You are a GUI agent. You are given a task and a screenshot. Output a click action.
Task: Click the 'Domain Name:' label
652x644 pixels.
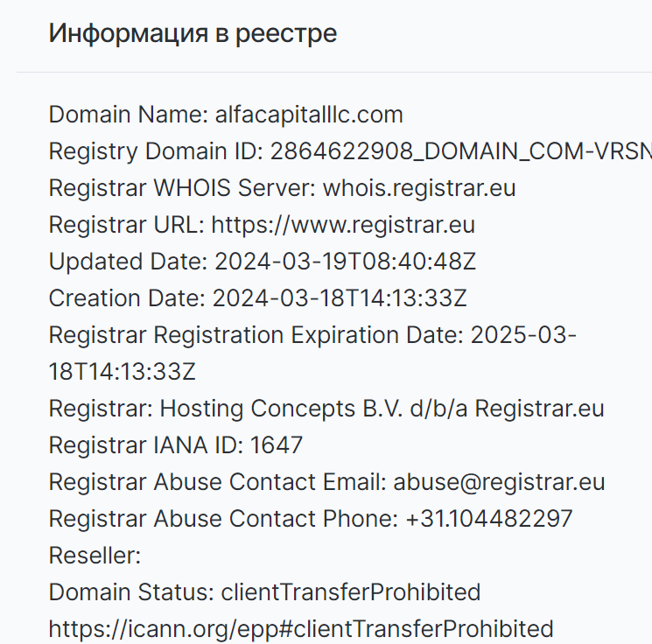point(128,115)
